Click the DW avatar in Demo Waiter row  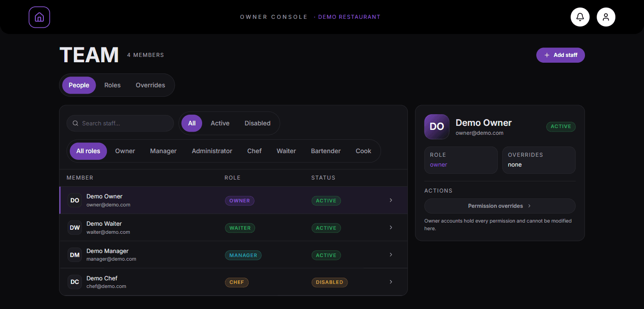tap(75, 227)
